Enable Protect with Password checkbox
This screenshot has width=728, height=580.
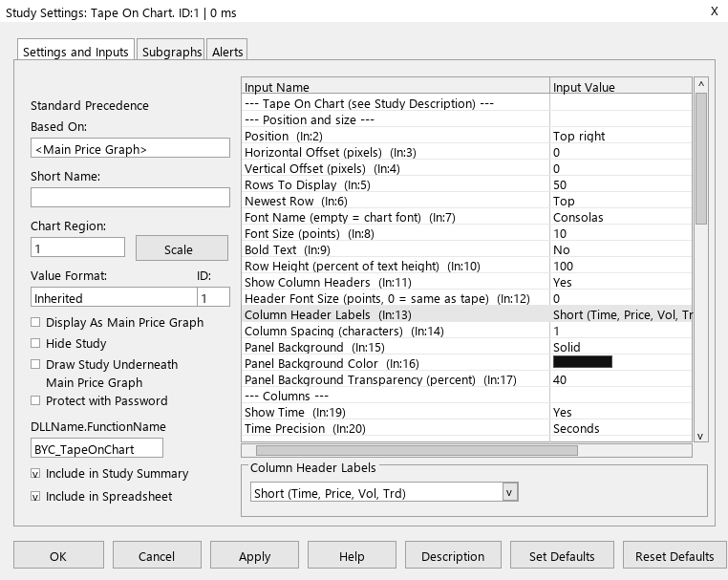coord(35,400)
